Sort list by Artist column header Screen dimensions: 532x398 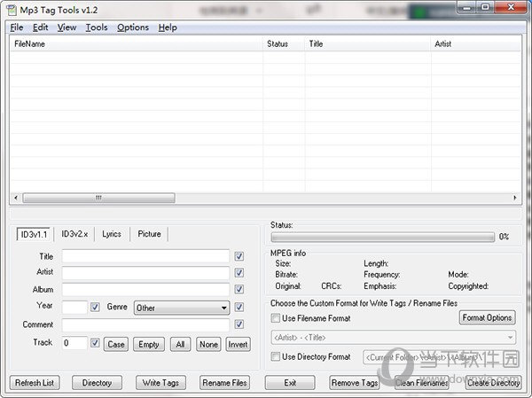tap(476, 43)
